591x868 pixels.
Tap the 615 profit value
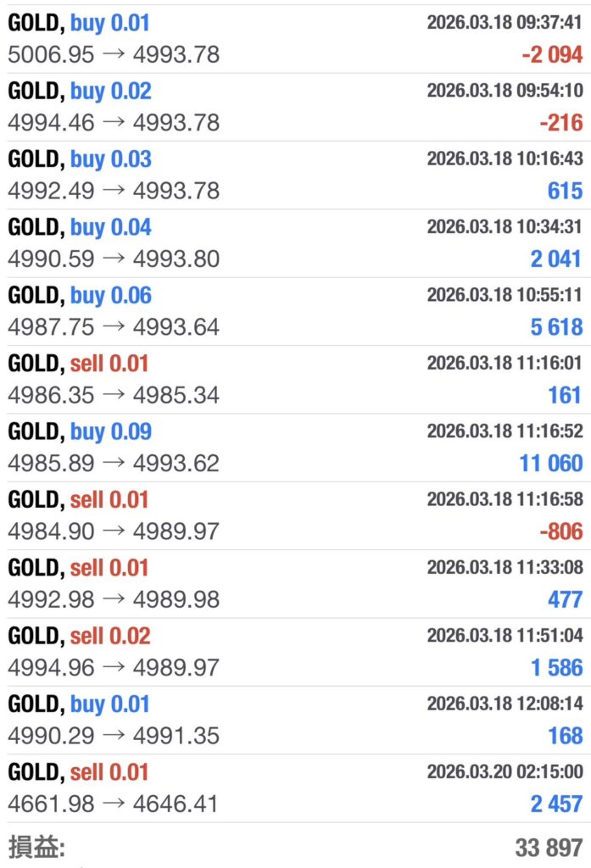[565, 191]
